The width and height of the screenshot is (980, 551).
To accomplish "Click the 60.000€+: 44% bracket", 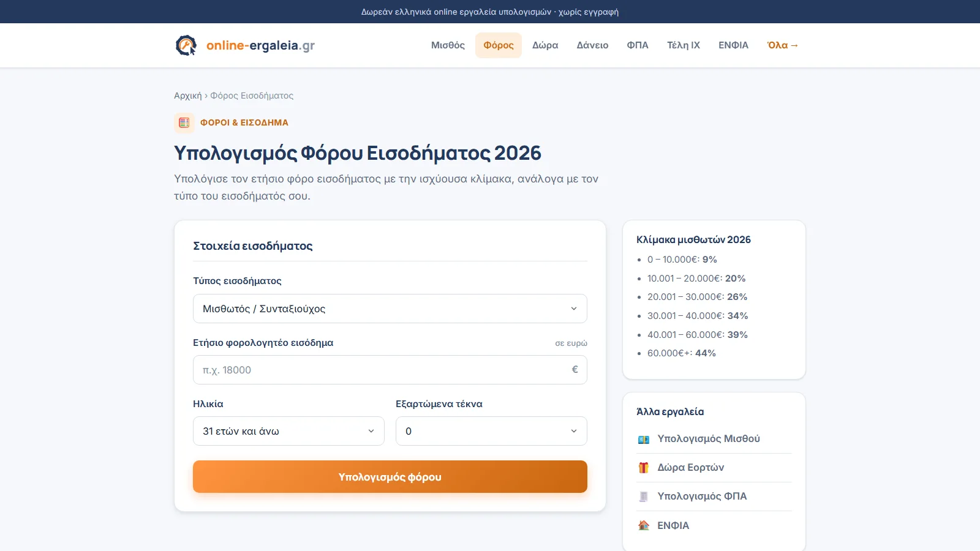I will 681,353.
